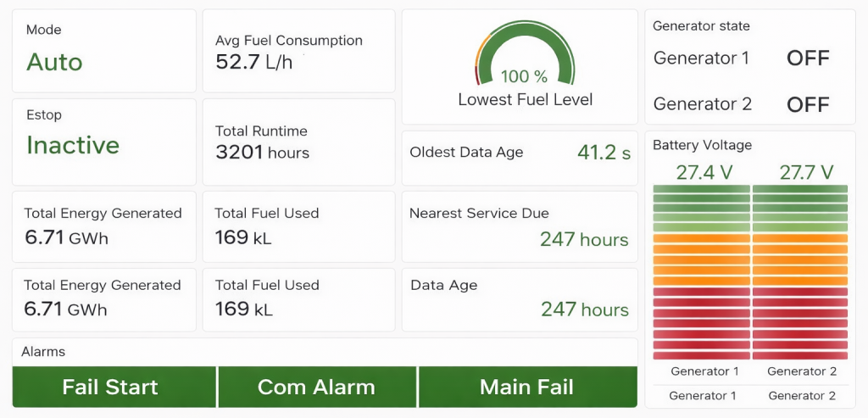The width and height of the screenshot is (868, 418).
Task: Select the Inactive Estop status
Action: coord(73,145)
